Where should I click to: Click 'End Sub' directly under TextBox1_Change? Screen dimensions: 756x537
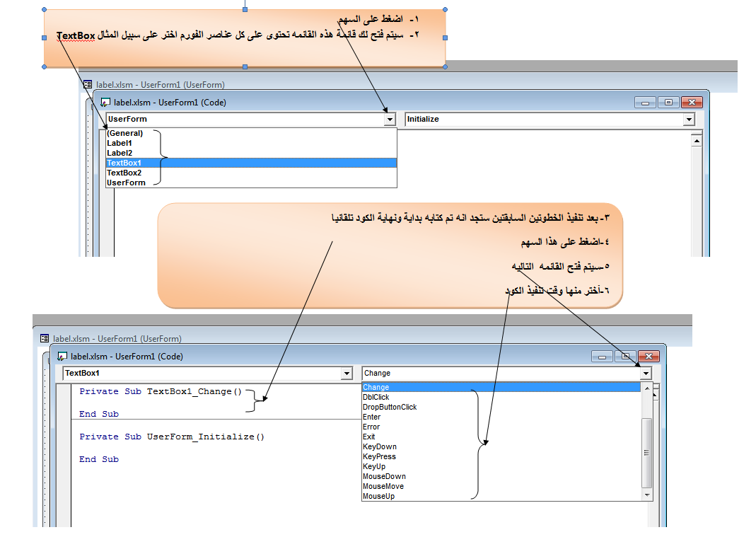(99, 415)
